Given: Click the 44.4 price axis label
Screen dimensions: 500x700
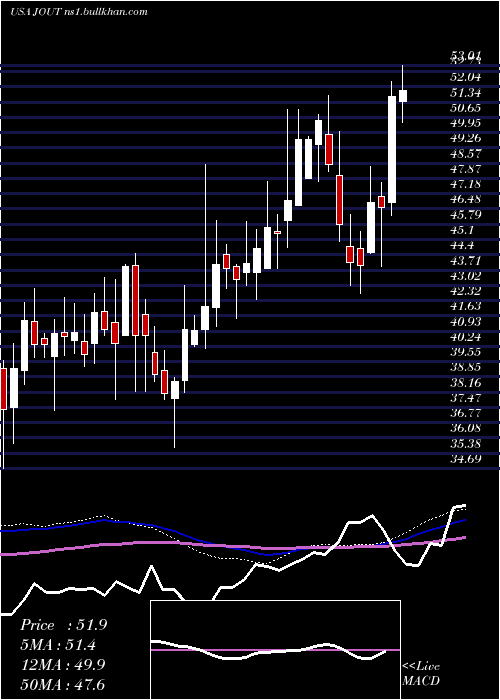Looking at the screenshot, I should [462, 245].
